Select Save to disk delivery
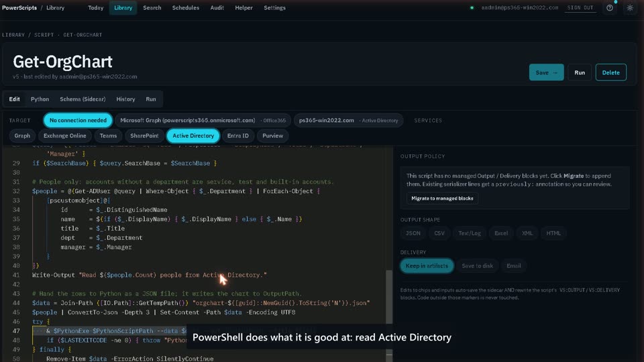644x362 pixels. click(x=477, y=266)
